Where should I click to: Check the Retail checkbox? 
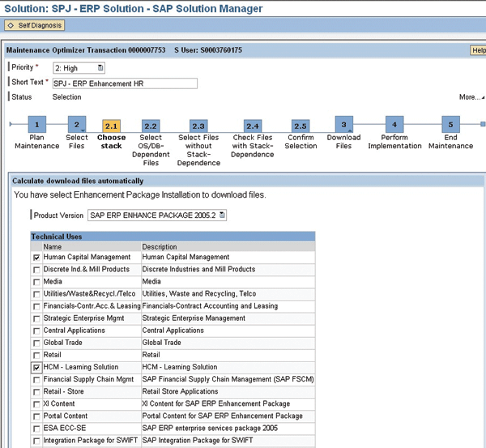tap(36, 356)
